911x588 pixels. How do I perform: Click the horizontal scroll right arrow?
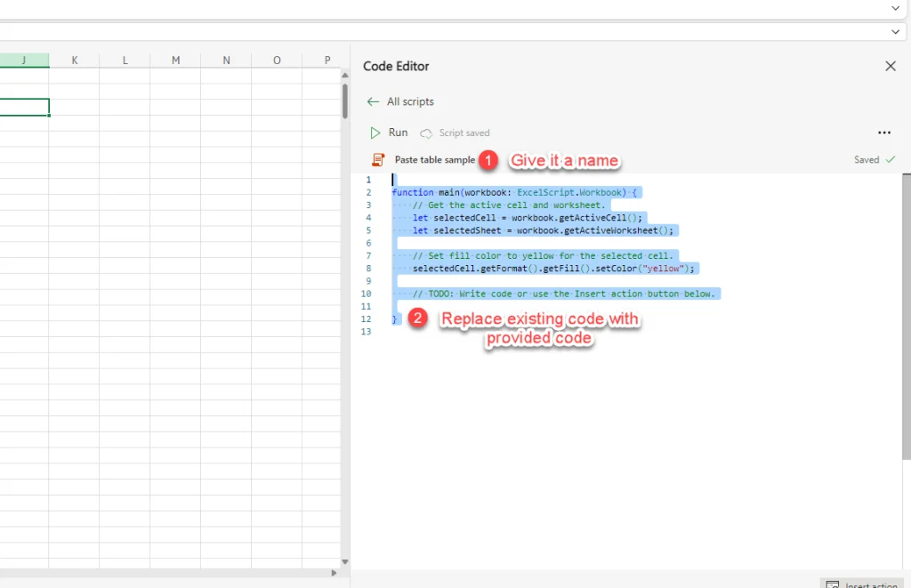click(334, 573)
